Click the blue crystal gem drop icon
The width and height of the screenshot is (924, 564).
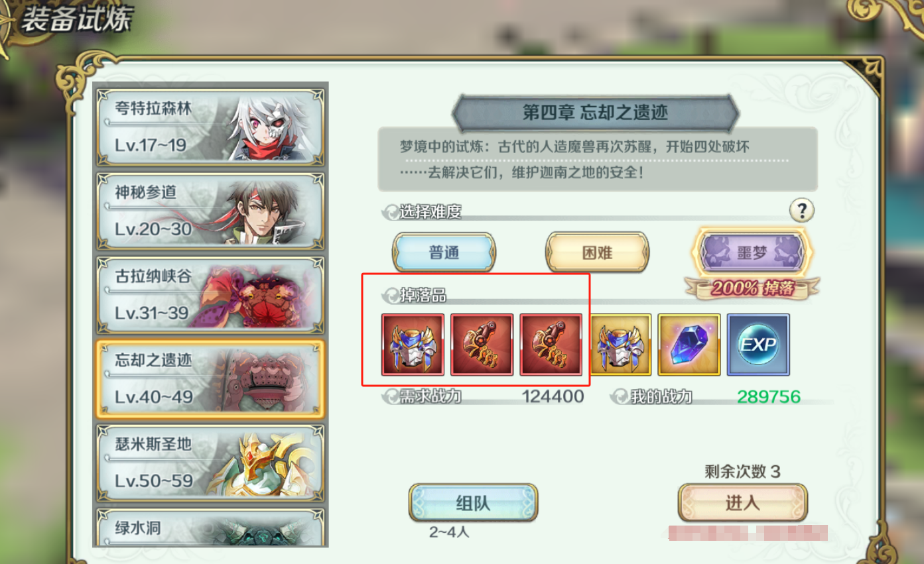(689, 345)
